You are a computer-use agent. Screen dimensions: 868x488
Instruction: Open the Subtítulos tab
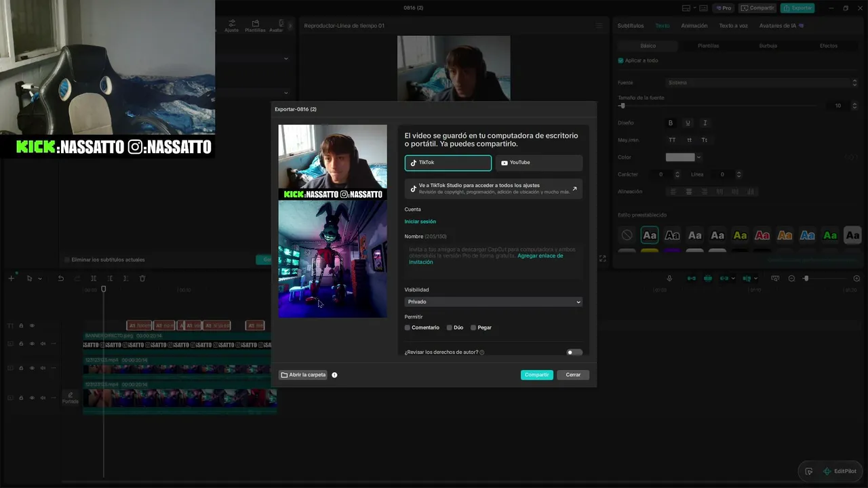coord(631,26)
